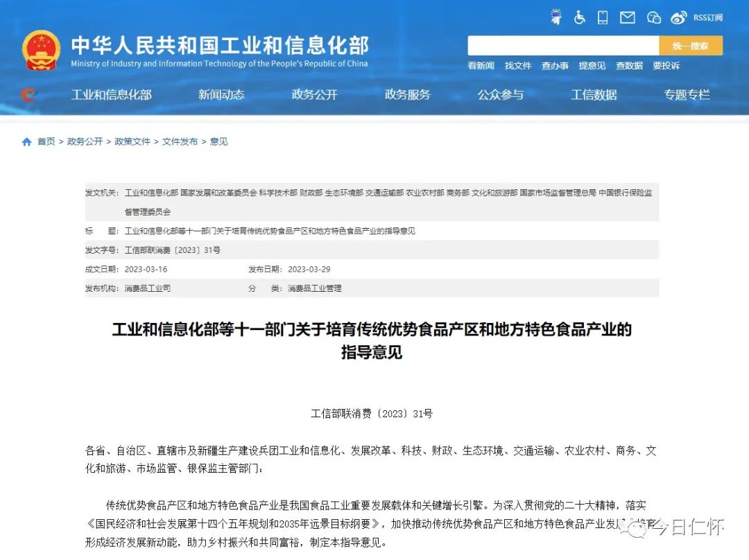Open the 工信数据 menu item
The image size is (749, 560).
click(x=594, y=94)
